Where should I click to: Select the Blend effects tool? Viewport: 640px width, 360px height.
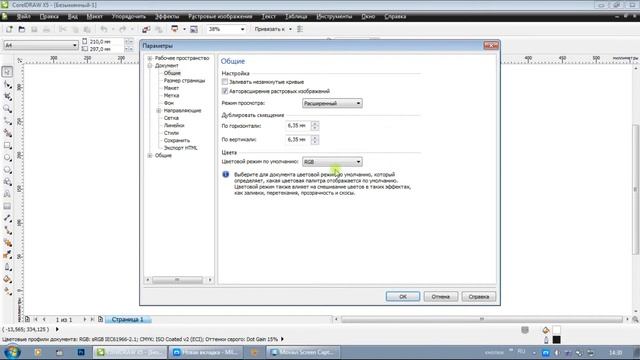[7, 243]
